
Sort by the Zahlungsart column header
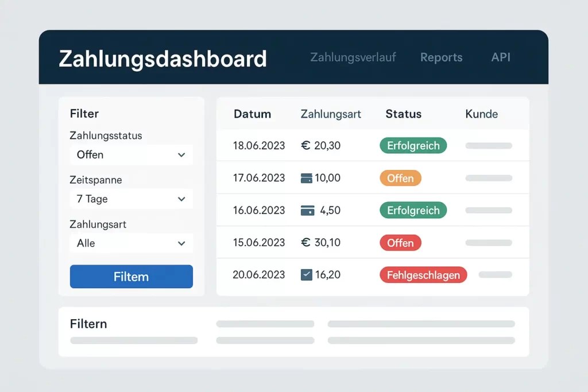point(330,114)
